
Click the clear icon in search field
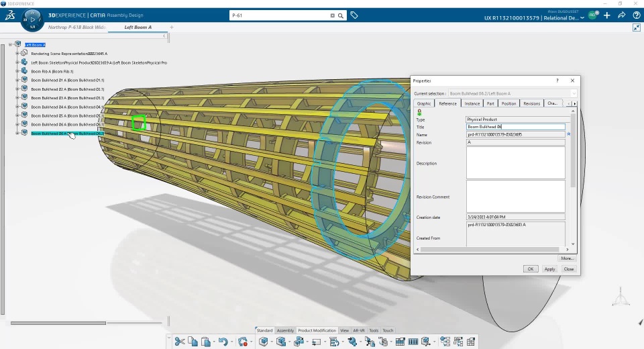click(332, 15)
